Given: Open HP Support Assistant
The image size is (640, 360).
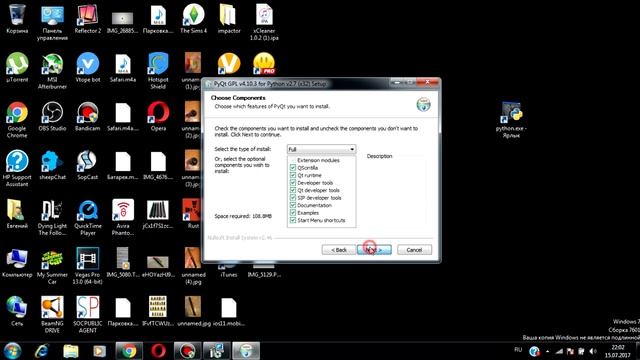Looking at the screenshot, I should [x=17, y=169].
